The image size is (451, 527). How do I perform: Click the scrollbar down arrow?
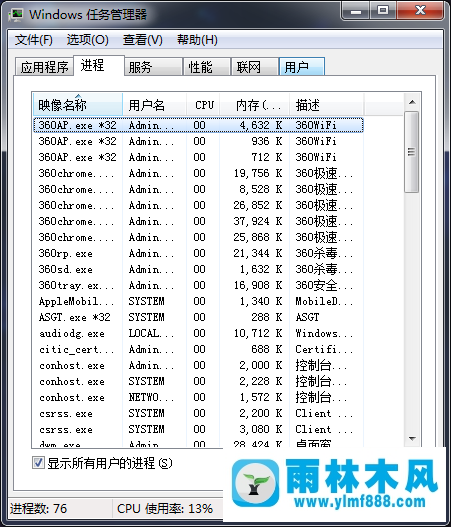point(412,438)
